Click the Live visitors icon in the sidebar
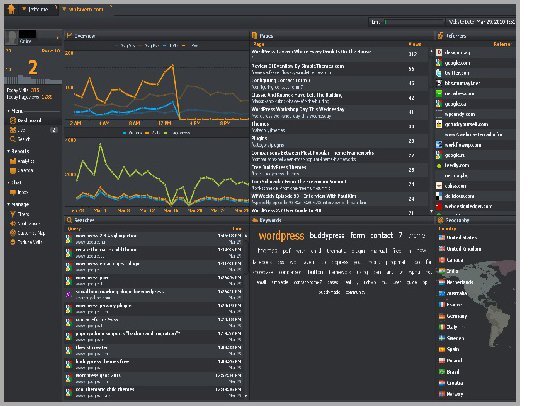Screen dimensions: 544x406 pyautogui.click(x=13, y=130)
